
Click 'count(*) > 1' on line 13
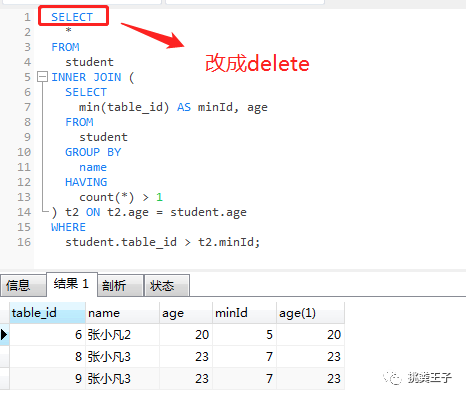(x=121, y=197)
